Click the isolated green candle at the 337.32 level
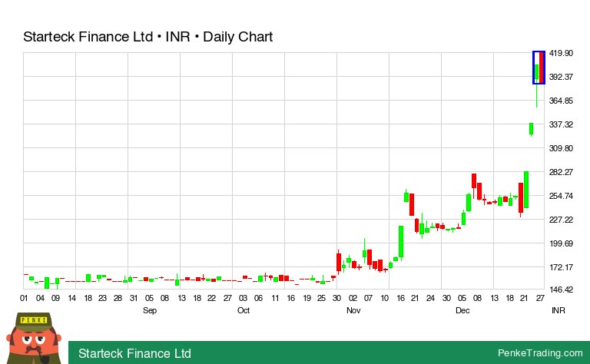The height and width of the screenshot is (364, 590). [531, 129]
